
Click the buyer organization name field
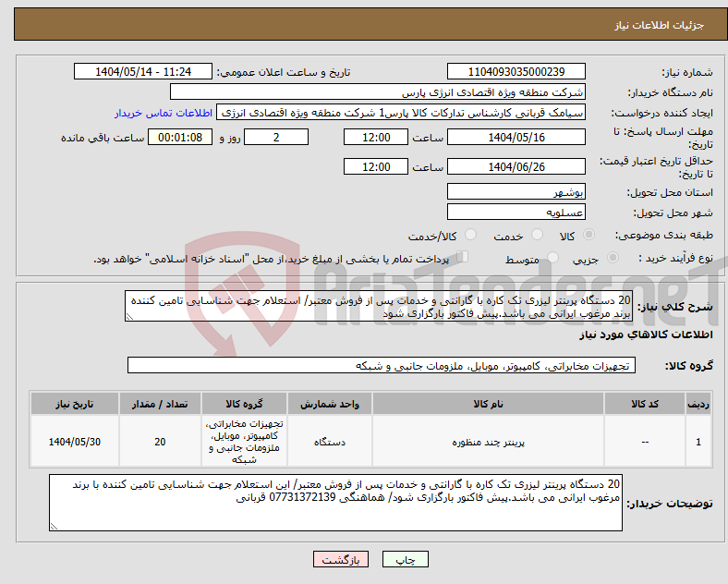[x=378, y=91]
